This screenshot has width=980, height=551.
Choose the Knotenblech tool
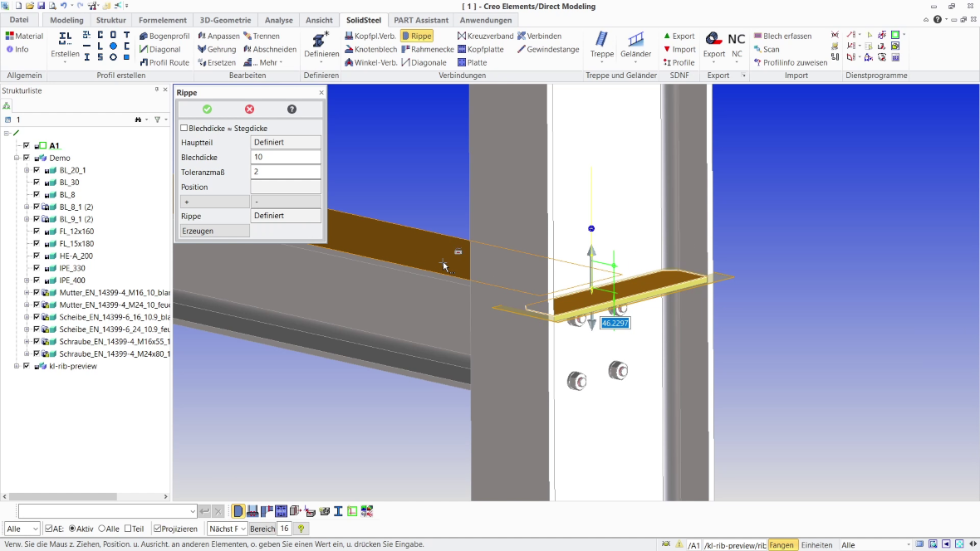(x=370, y=49)
